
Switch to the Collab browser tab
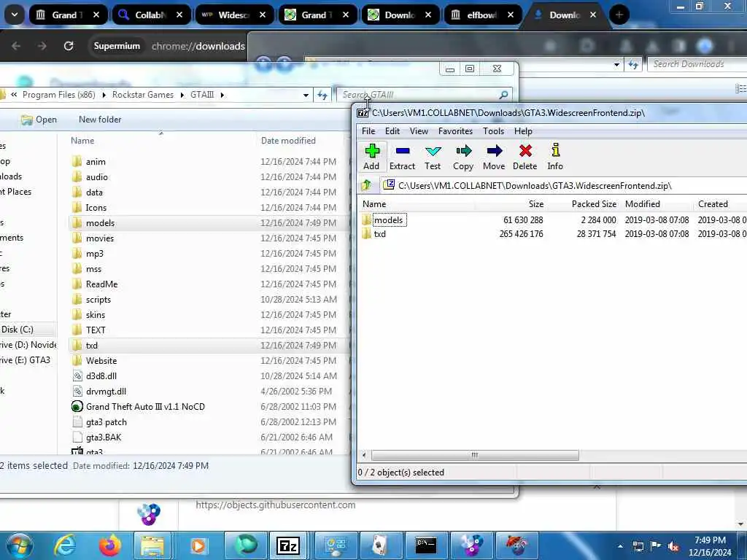click(150, 15)
